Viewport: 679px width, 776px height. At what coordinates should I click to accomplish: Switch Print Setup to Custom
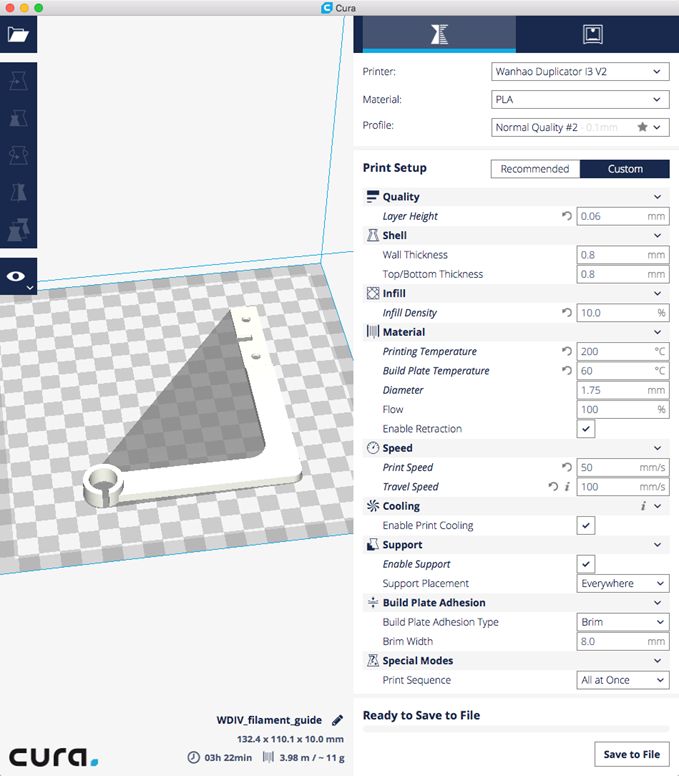[625, 169]
